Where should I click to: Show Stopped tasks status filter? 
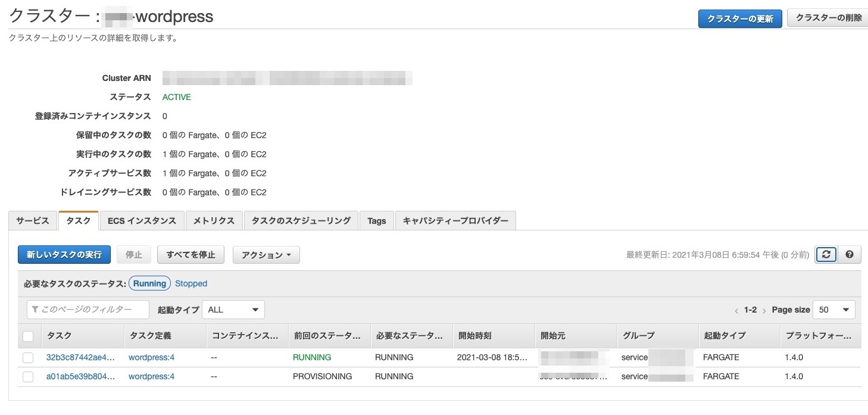click(191, 283)
